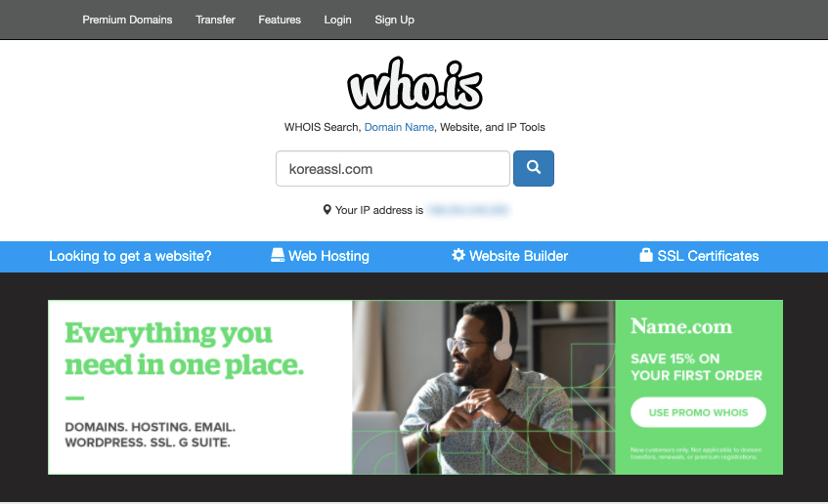This screenshot has width=828, height=504.
Task: Click the 'Everything you need in one place' headline
Action: coord(184,349)
